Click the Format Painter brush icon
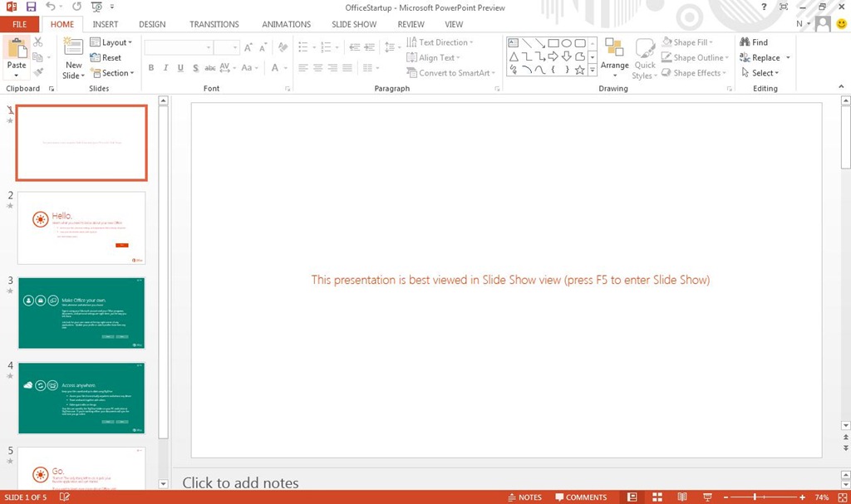Screen dimensions: 851x504 [37, 72]
